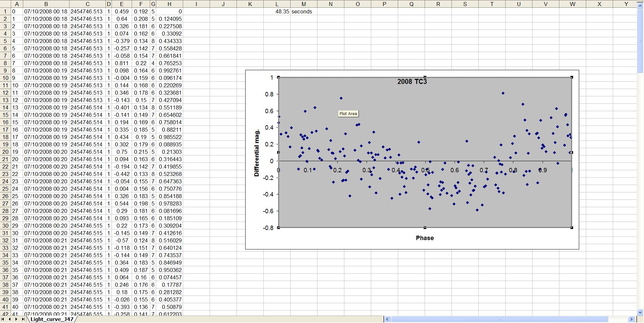Click x-axis label 0.2 on chart
Viewport: 644px width, 323px height.
[337, 170]
